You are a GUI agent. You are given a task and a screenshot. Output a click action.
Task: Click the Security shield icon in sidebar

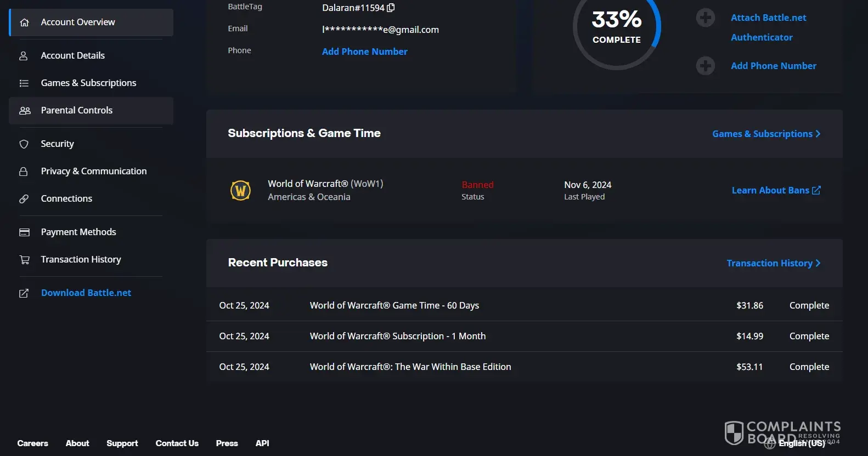[24, 144]
